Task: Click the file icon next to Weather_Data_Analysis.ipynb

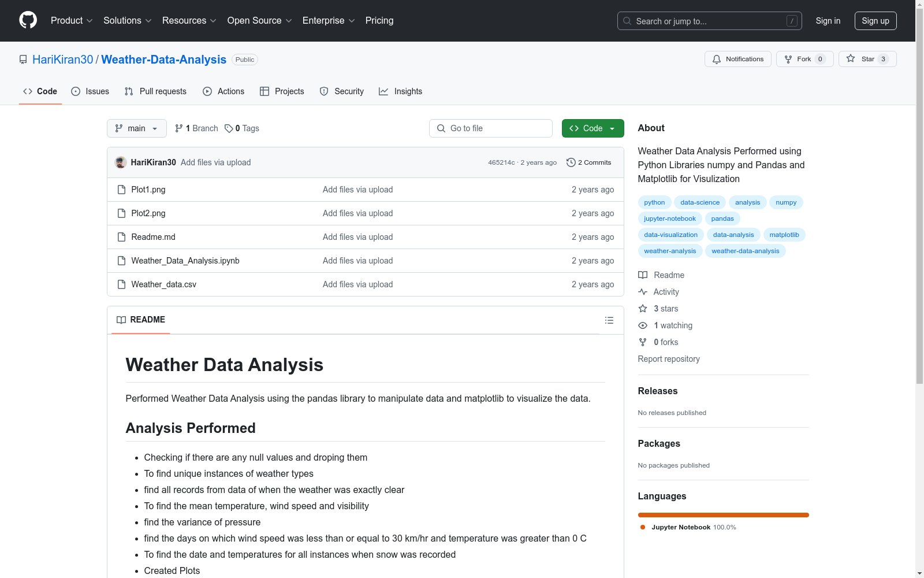Action: [x=121, y=261]
